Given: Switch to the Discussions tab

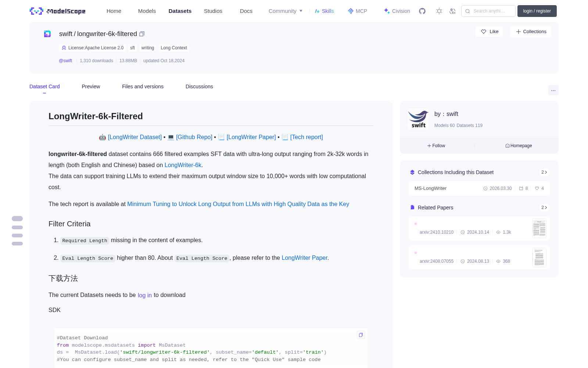Looking at the screenshot, I should [x=199, y=86].
